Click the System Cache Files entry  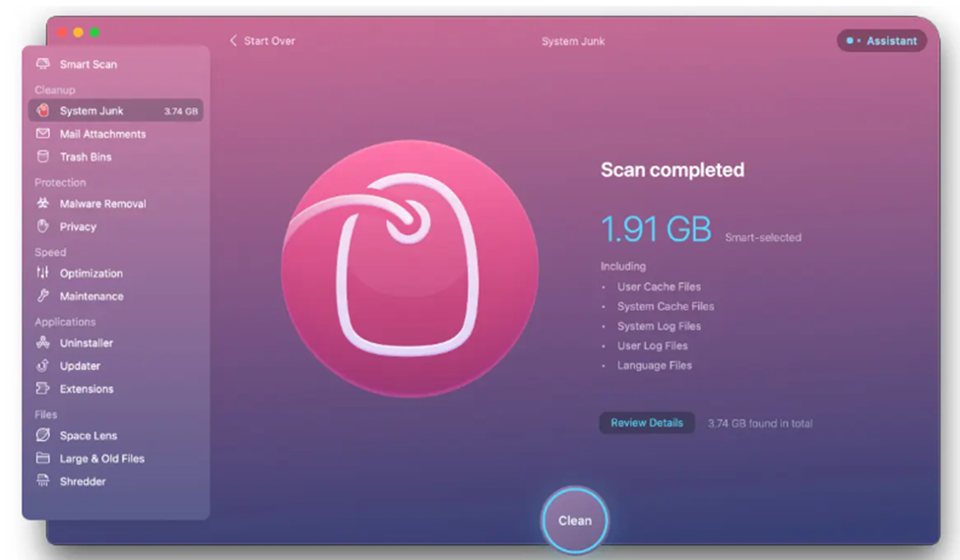tap(666, 306)
